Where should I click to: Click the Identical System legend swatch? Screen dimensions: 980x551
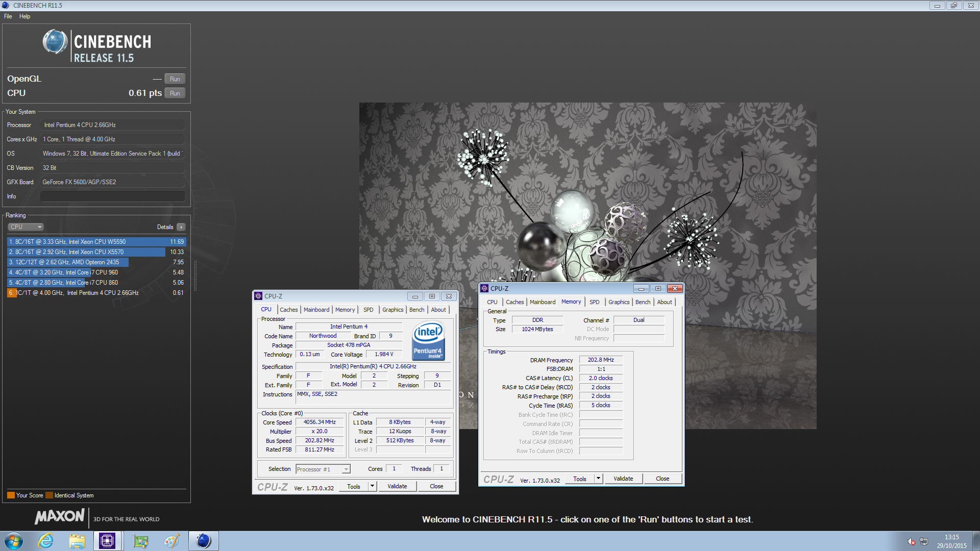49,495
